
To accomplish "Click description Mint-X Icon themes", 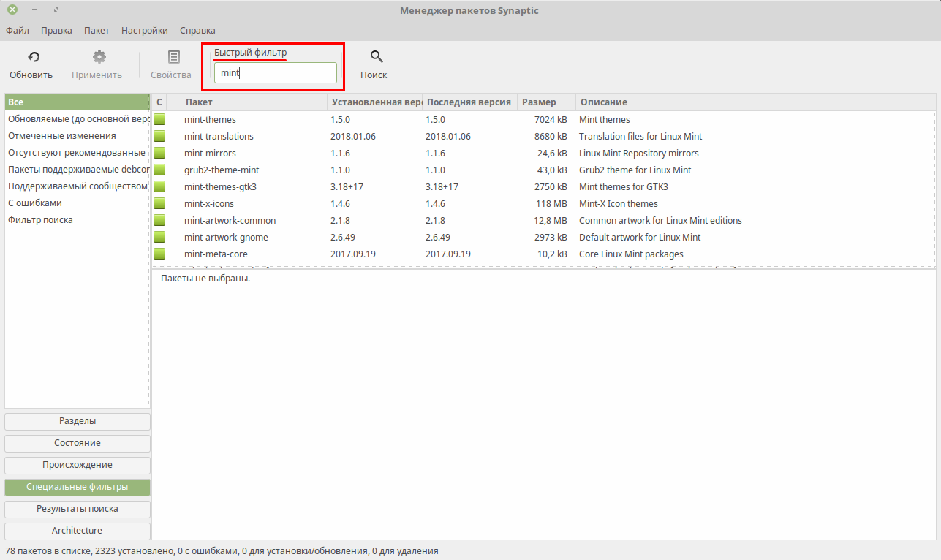I will click(619, 203).
